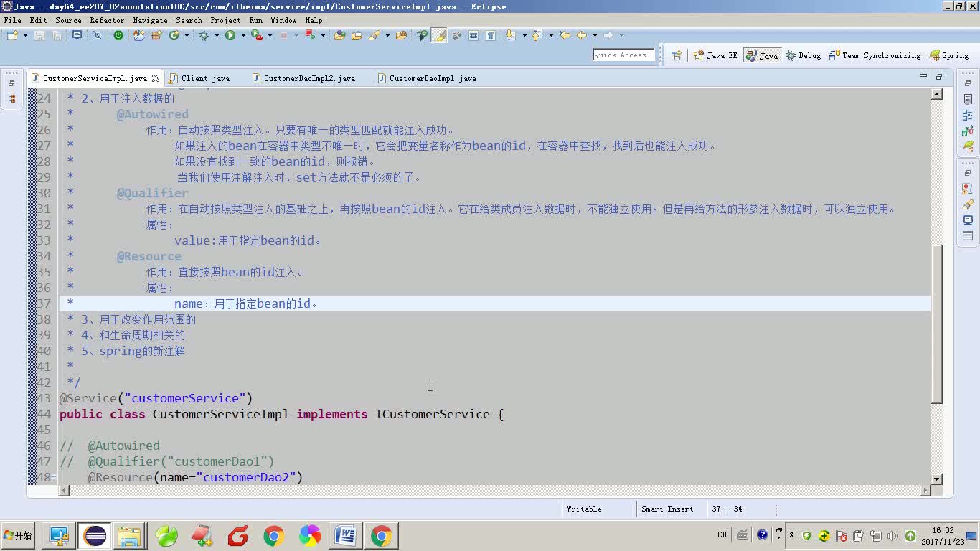Click the New file toolbar icon
Screen dimensions: 980x551
pyautogui.click(x=11, y=35)
